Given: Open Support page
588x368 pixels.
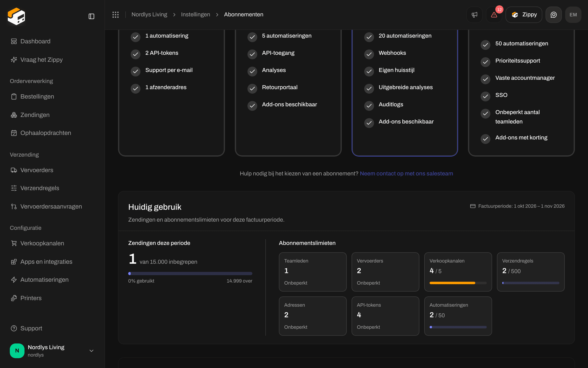Looking at the screenshot, I should [52, 328].
